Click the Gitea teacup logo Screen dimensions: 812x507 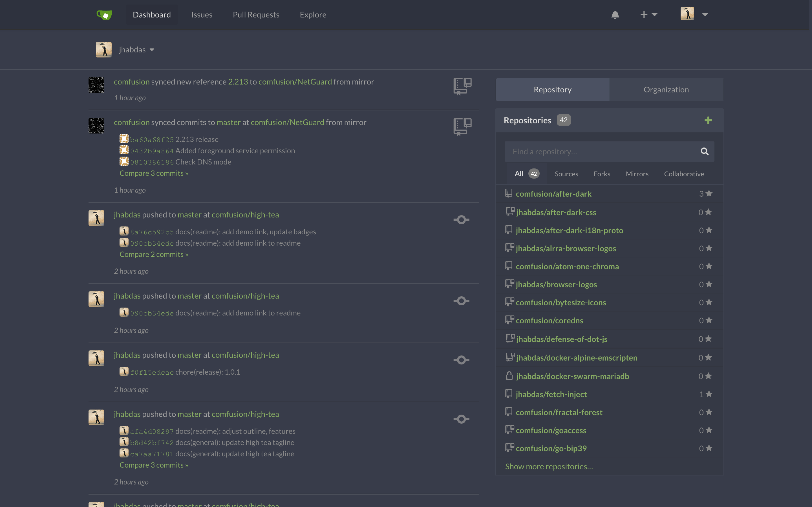[x=104, y=15]
